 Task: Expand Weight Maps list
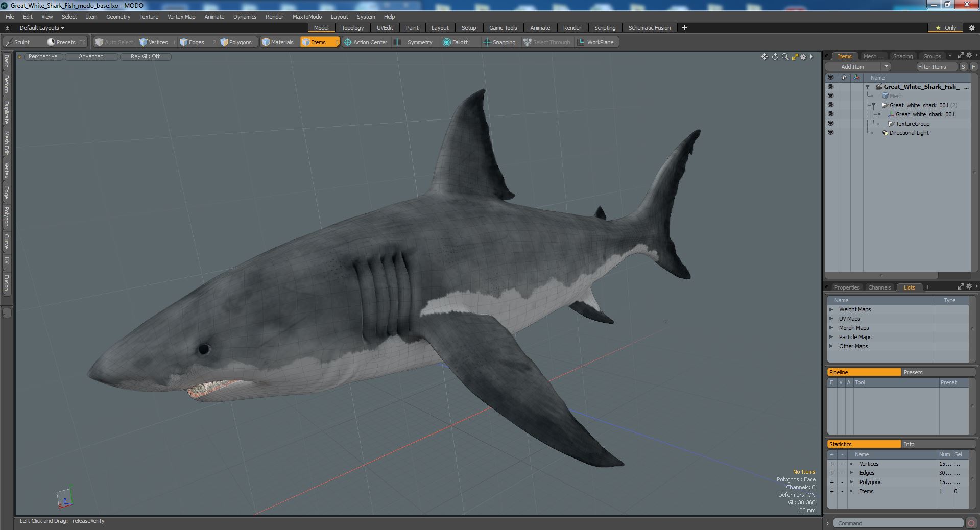click(x=831, y=309)
